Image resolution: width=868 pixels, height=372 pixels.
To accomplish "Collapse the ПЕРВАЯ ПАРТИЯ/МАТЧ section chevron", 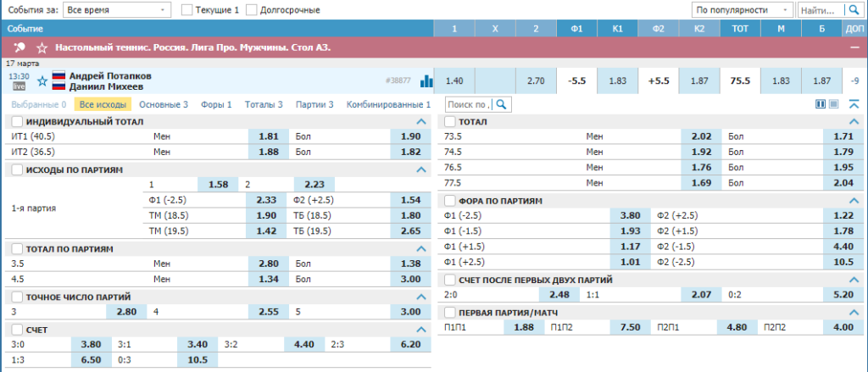I will click(x=854, y=313).
